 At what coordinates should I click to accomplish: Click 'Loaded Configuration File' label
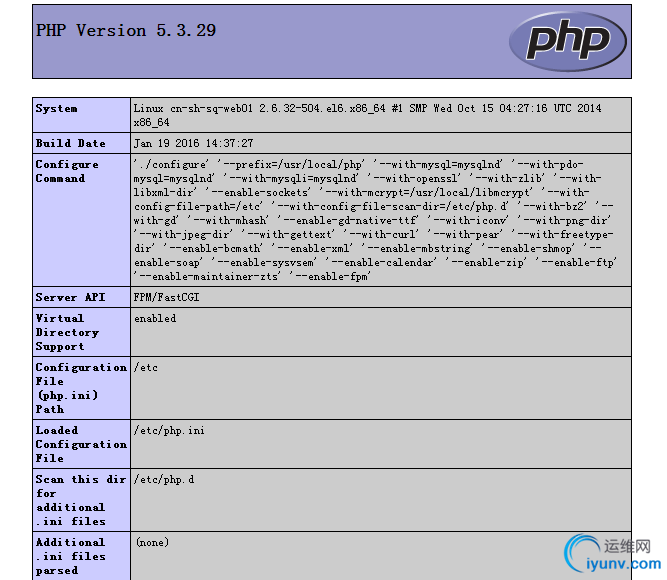point(81,444)
